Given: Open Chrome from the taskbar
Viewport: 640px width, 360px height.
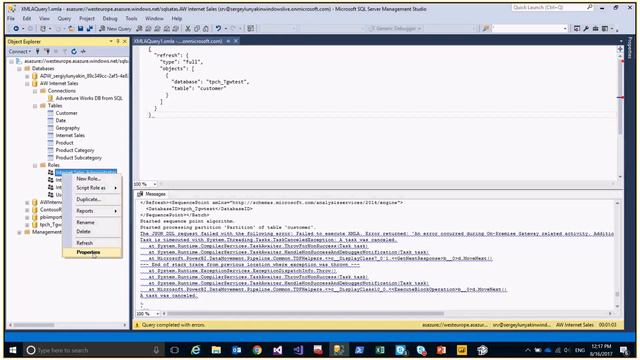Looking at the screenshot, I should pyautogui.click(x=257, y=350).
